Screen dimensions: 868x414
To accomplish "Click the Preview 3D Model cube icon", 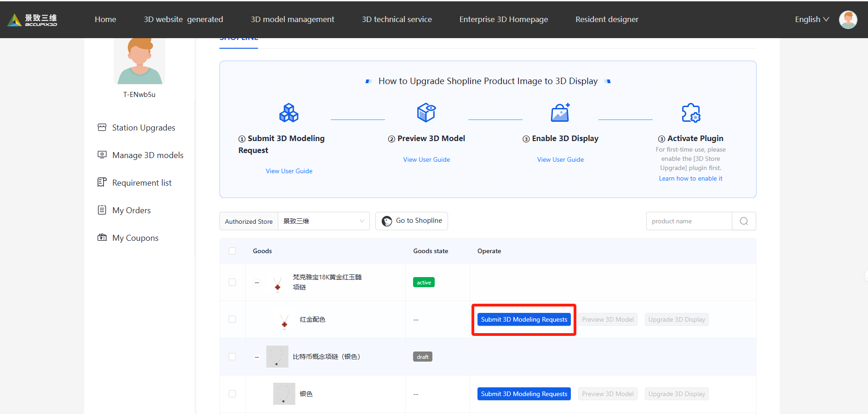I will click(x=426, y=113).
